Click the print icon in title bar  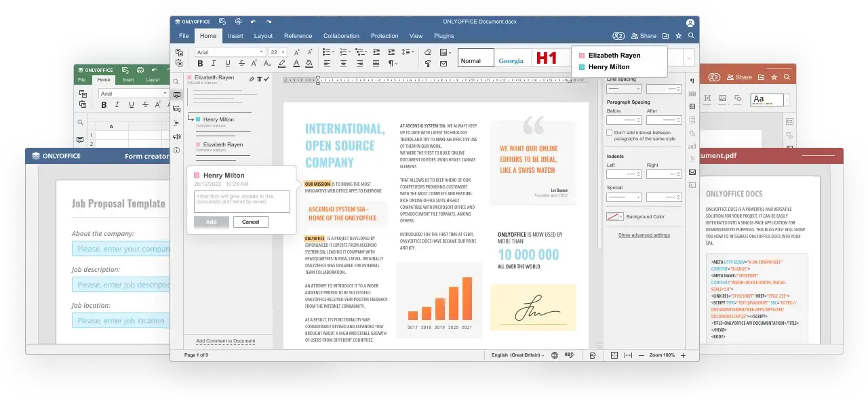pos(237,22)
